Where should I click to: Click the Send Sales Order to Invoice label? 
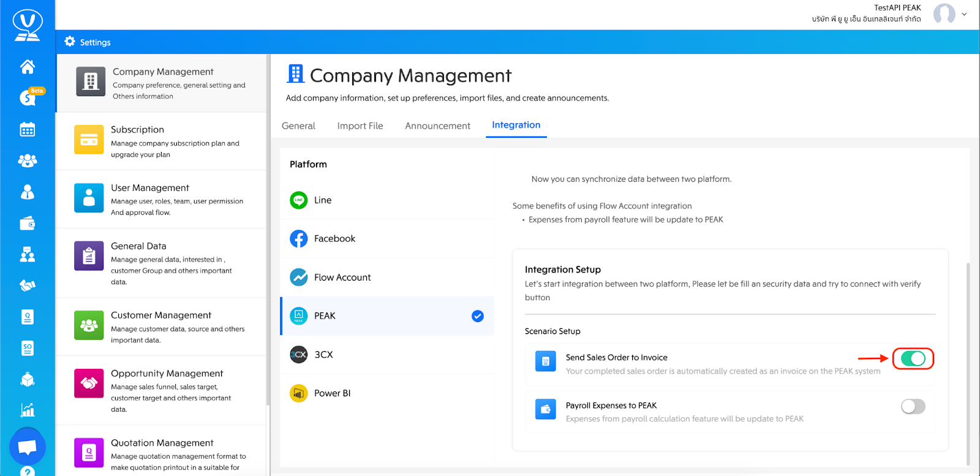(x=617, y=358)
